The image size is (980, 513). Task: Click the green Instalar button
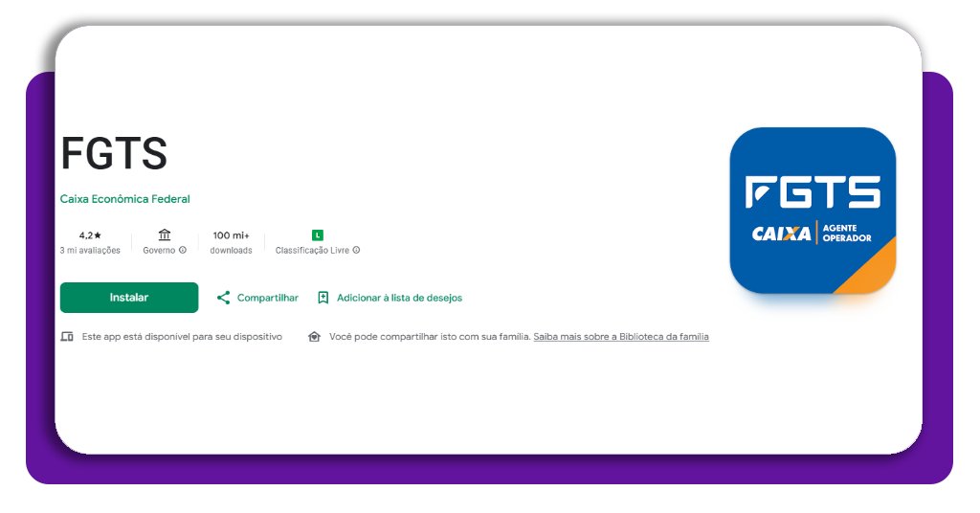pyautogui.click(x=129, y=298)
